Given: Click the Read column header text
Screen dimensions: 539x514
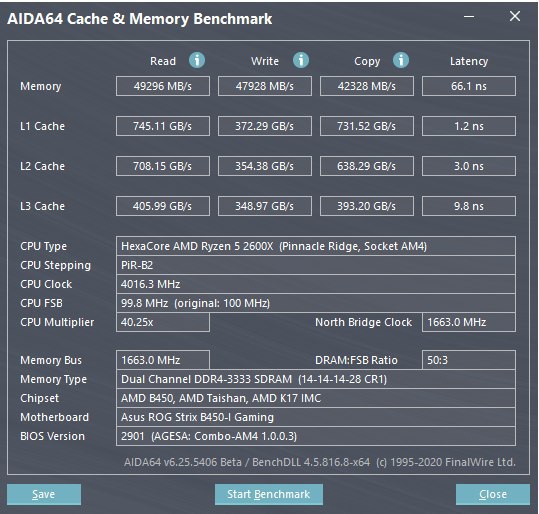Looking at the screenshot, I should coord(163,61).
